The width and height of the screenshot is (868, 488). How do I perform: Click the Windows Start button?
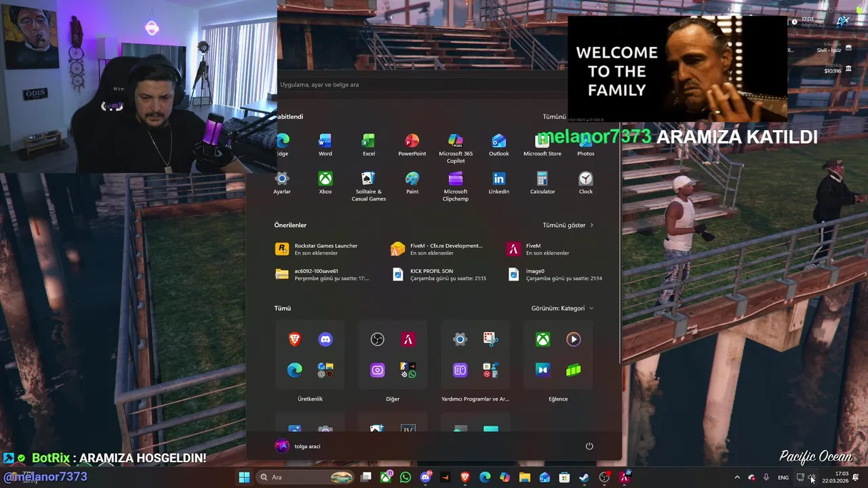coord(244,477)
